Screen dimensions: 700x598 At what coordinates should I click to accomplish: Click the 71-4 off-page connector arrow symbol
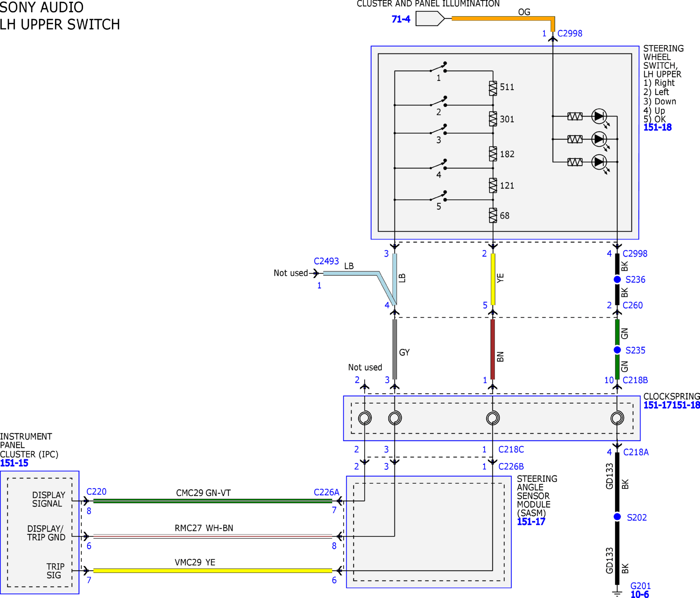coord(430,19)
